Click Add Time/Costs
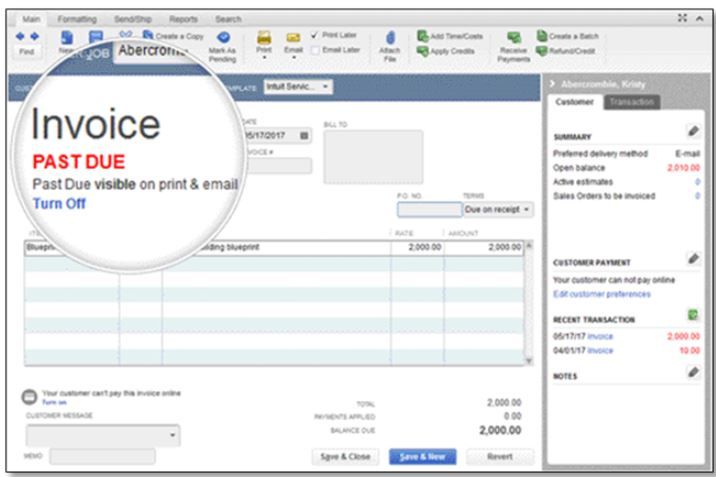Screen dimensions: 716x477 click(x=450, y=36)
